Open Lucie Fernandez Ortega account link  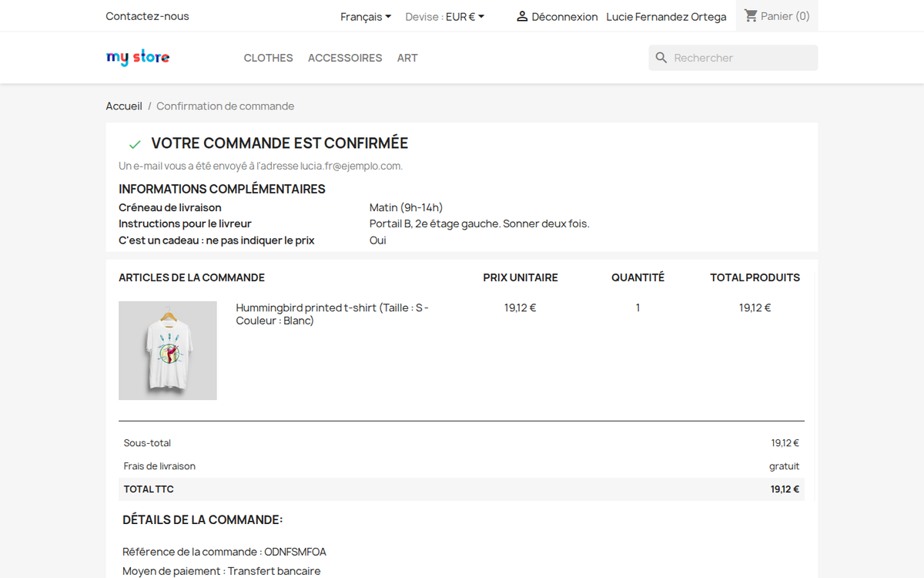(x=666, y=17)
